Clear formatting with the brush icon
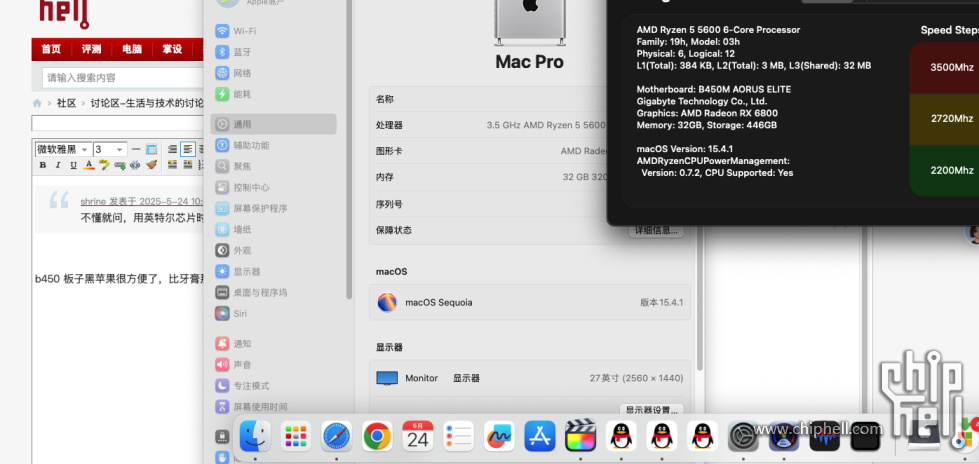 point(152,165)
